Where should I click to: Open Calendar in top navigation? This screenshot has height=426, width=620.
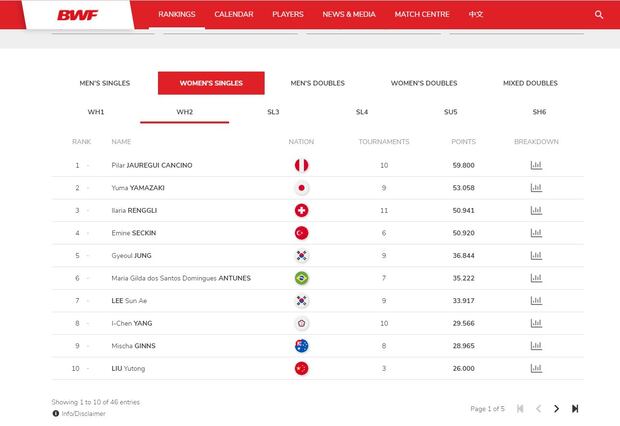(x=233, y=15)
